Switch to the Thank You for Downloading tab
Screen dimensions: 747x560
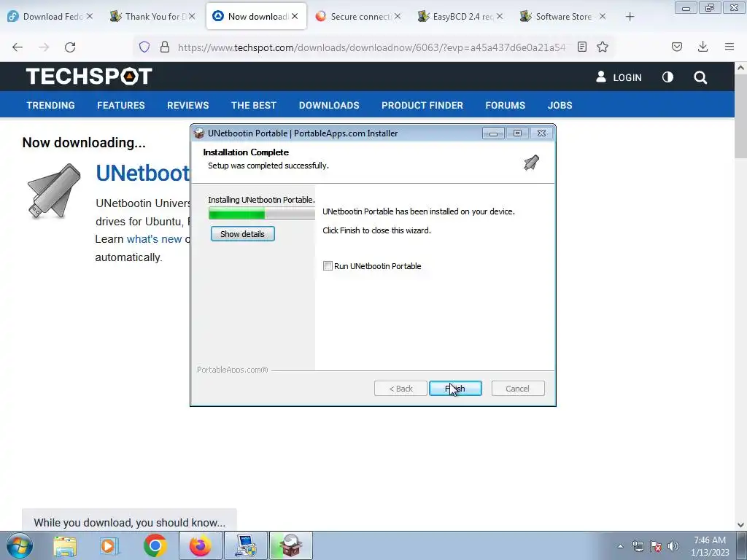152,16
